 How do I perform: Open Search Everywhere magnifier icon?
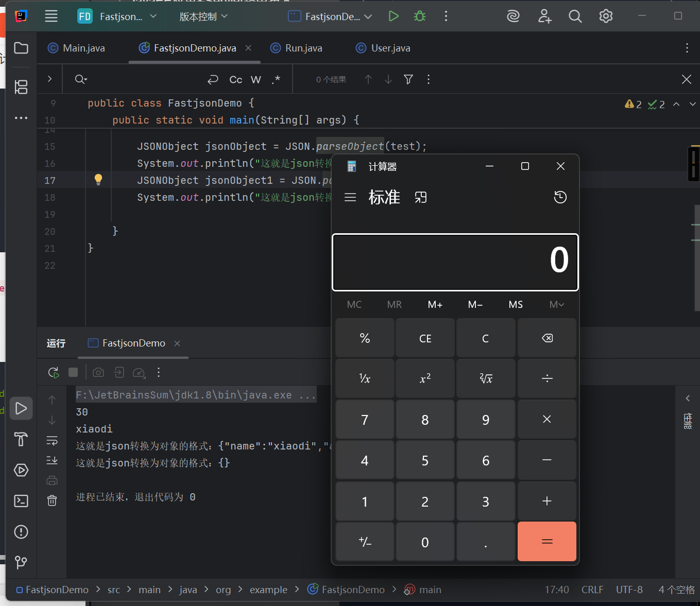coord(575,16)
